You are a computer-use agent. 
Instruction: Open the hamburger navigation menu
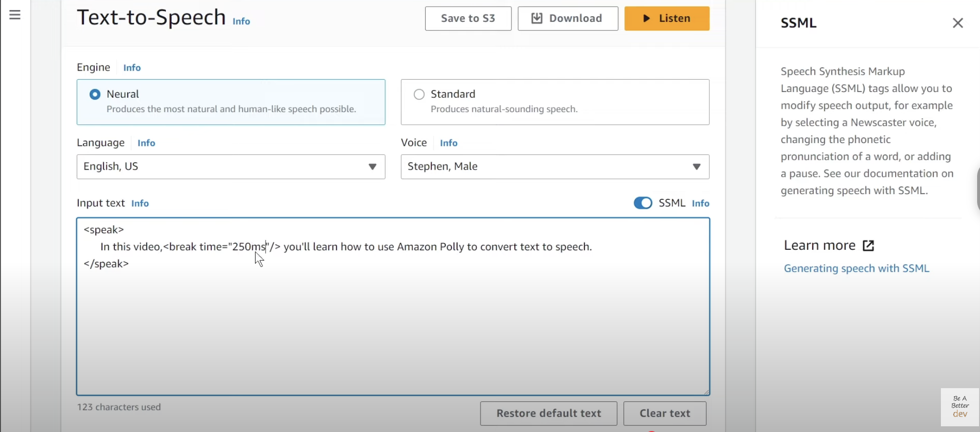pyautogui.click(x=15, y=15)
